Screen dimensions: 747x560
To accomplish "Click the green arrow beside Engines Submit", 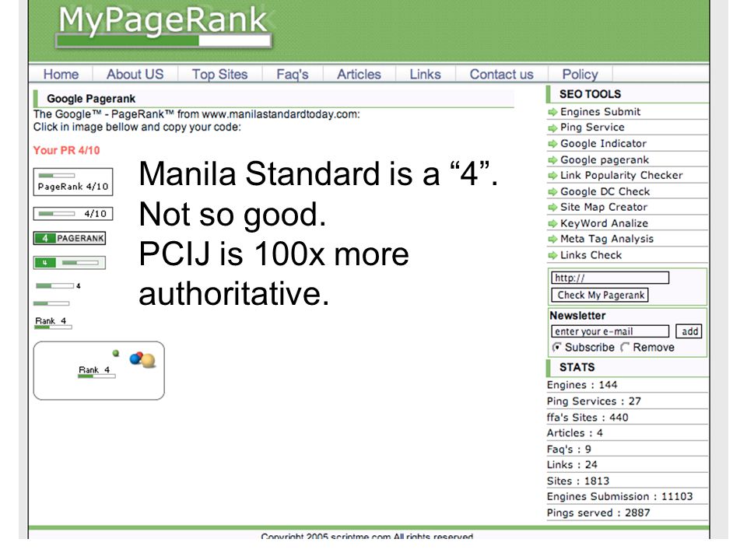I will click(x=552, y=112).
